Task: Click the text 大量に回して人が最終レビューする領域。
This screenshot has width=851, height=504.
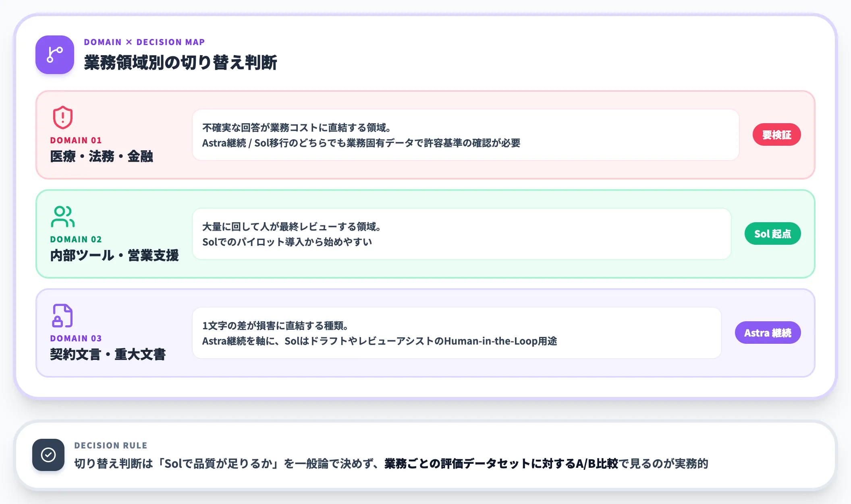Action: (292, 227)
